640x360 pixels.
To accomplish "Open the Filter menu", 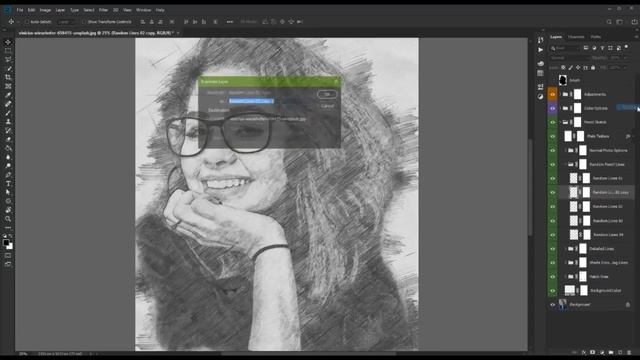I will click(103, 10).
